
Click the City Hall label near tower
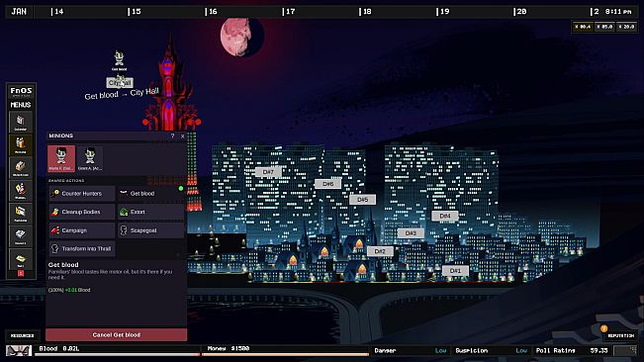(x=120, y=83)
